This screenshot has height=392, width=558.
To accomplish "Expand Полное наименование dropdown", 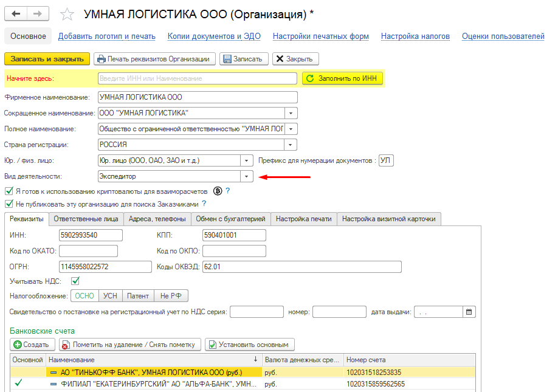I will pos(291,129).
